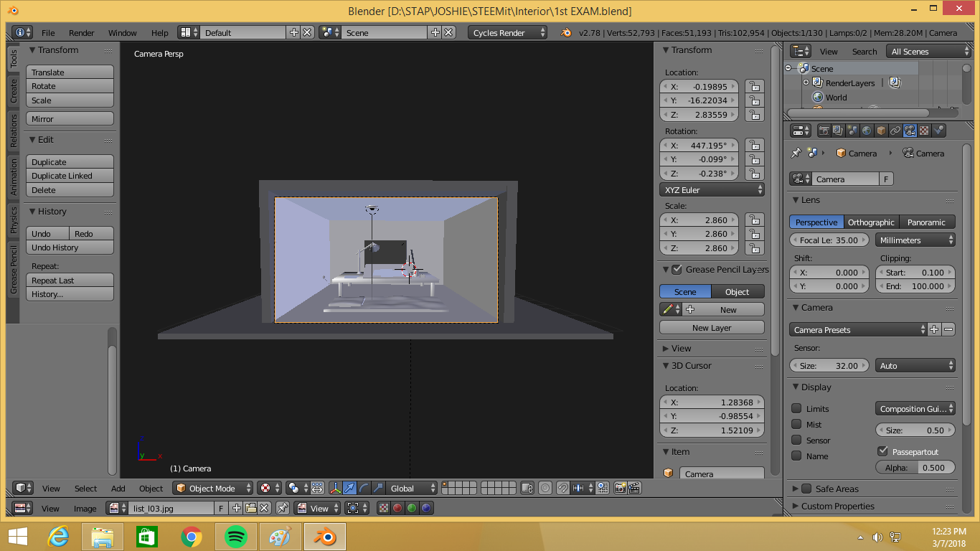Open the Window menu
Viewport: 980px width, 551px height.
[x=123, y=32]
